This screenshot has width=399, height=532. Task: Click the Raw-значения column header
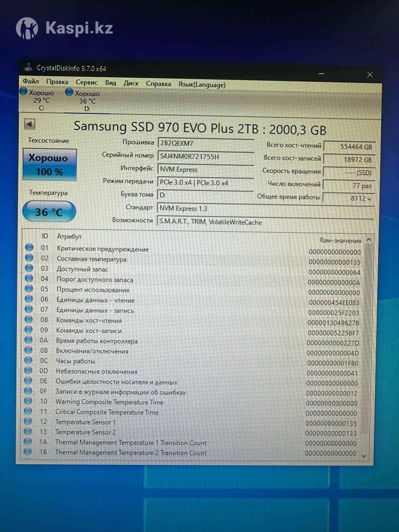pyautogui.click(x=340, y=240)
